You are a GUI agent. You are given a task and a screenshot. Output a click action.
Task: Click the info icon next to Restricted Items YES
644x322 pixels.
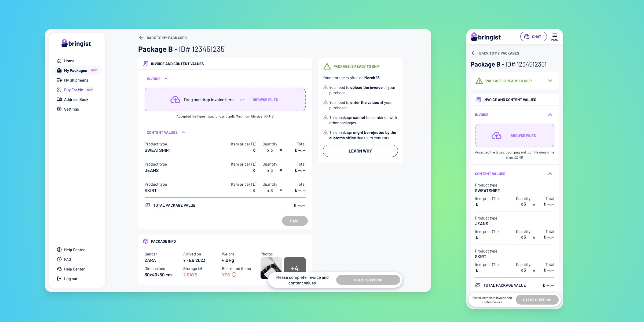pos(234,275)
